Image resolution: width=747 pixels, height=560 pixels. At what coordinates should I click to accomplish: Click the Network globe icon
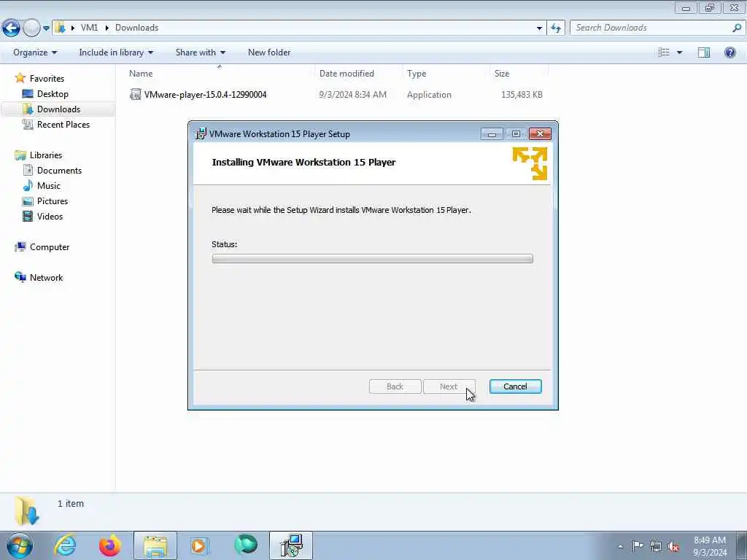[x=20, y=277]
